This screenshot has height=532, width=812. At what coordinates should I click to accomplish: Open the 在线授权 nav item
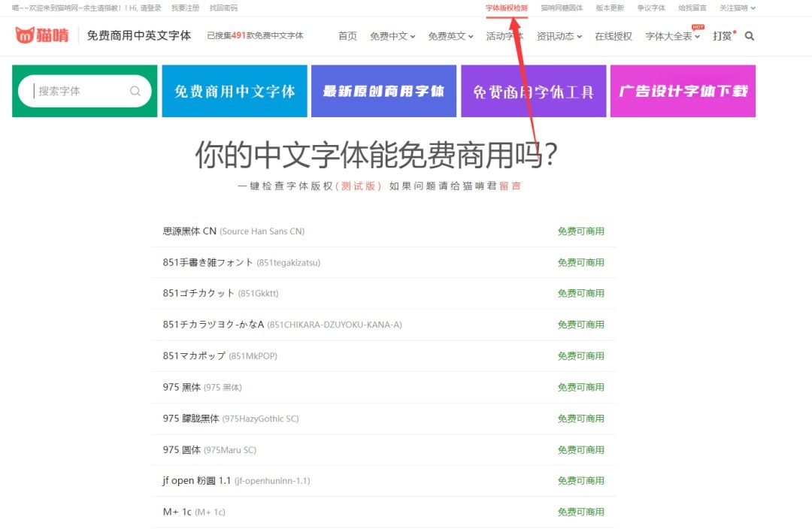(x=614, y=36)
